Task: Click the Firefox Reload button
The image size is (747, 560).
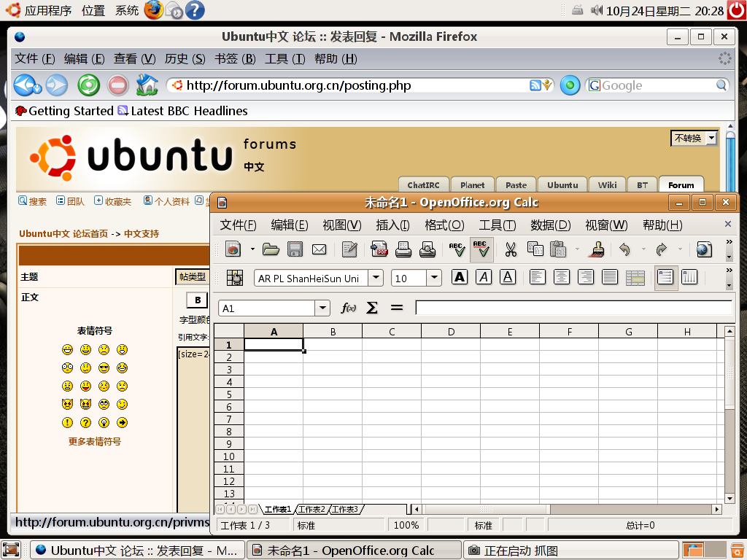Action: coord(88,85)
